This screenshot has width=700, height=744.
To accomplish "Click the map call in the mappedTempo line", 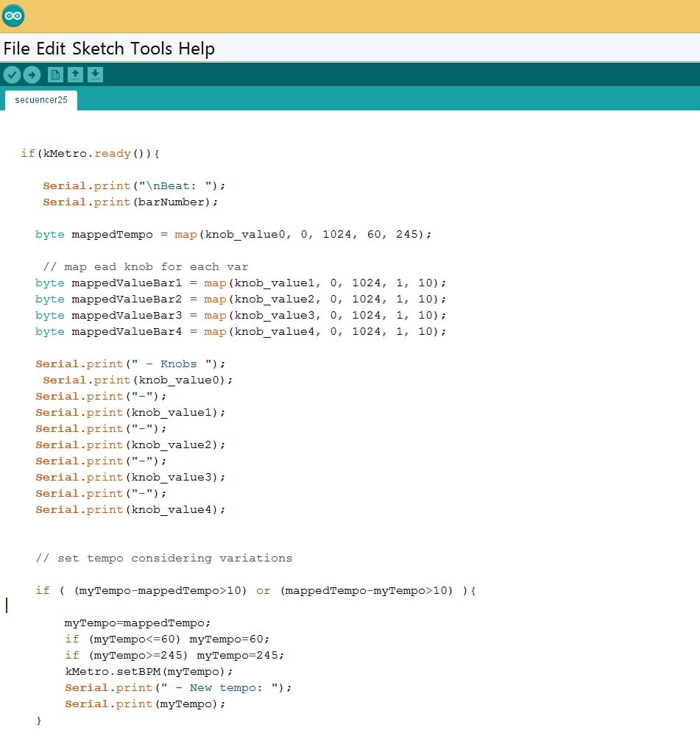I will point(185,234).
